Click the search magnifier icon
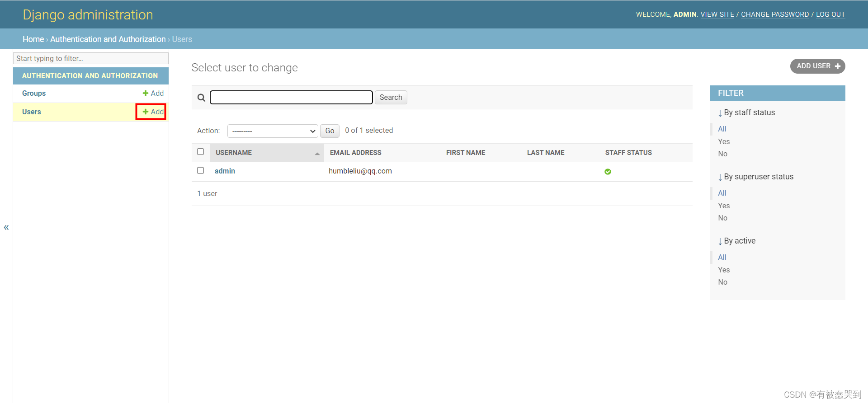Screen dimensions: 868x403 (x=201, y=98)
